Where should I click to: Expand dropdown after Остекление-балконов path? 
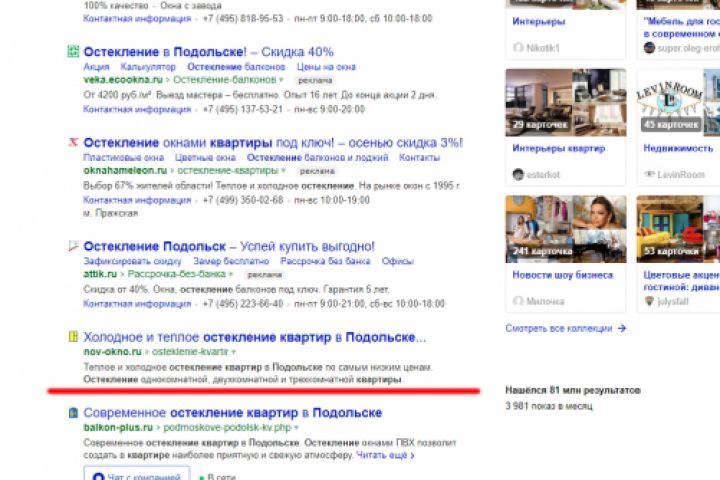coord(281,80)
